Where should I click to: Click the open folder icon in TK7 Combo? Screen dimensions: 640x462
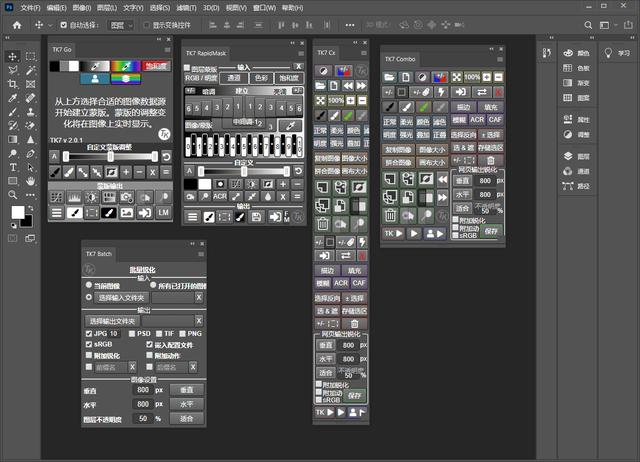click(389, 77)
